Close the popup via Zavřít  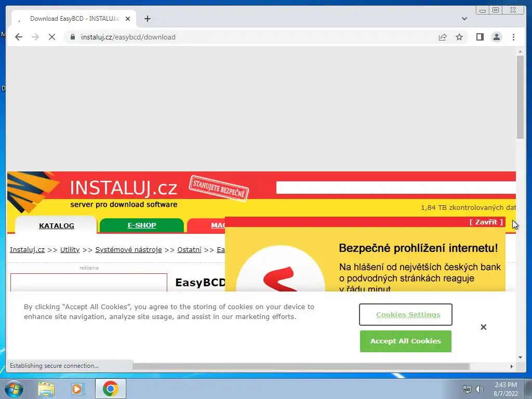[x=486, y=222]
